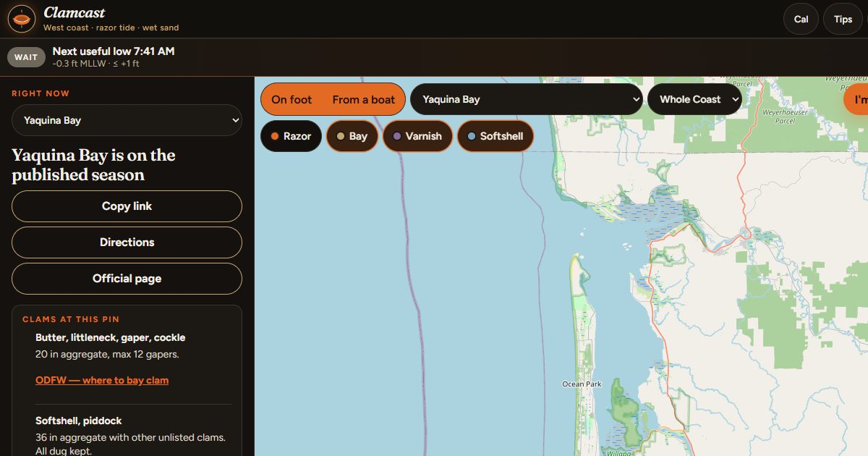Click Butter, littleneck, gaper, cockle heading
The image size is (868, 456).
click(x=111, y=337)
